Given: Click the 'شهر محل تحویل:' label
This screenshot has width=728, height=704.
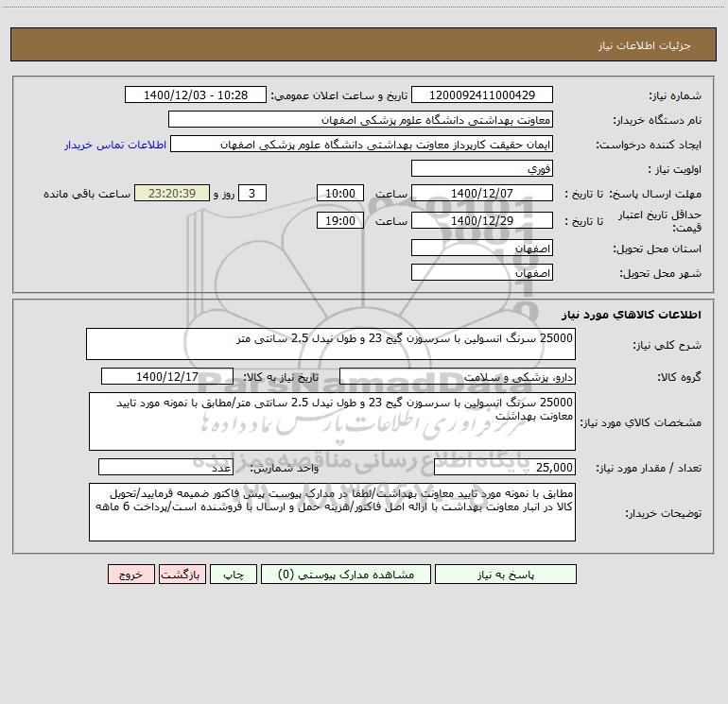Looking at the screenshot, I should point(660,274).
